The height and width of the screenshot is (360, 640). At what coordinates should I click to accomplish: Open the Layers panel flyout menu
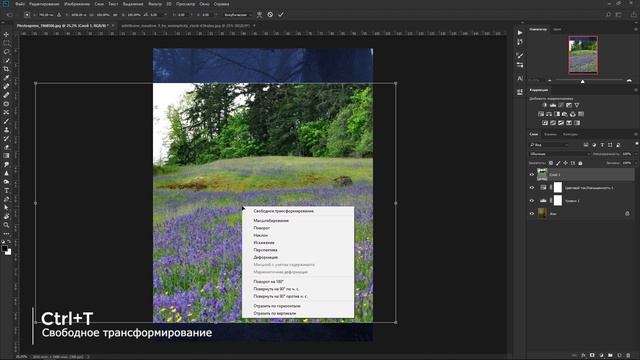[636, 134]
